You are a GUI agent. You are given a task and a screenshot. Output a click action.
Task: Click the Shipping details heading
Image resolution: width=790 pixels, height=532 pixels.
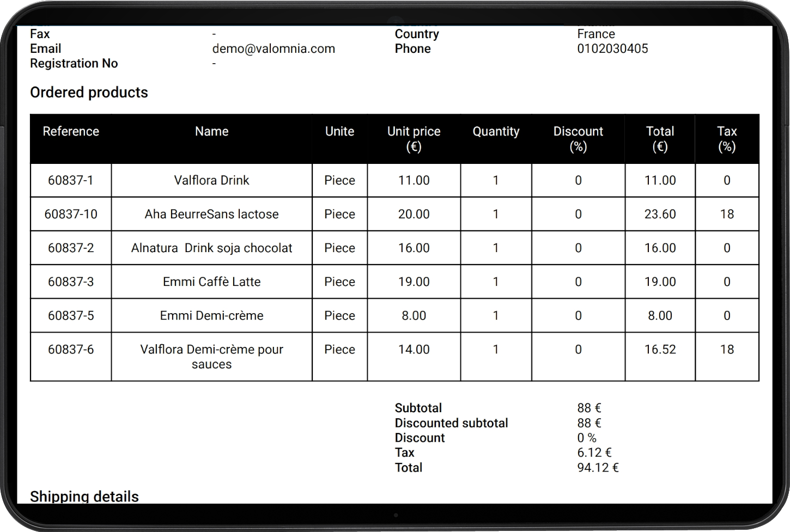(x=84, y=496)
